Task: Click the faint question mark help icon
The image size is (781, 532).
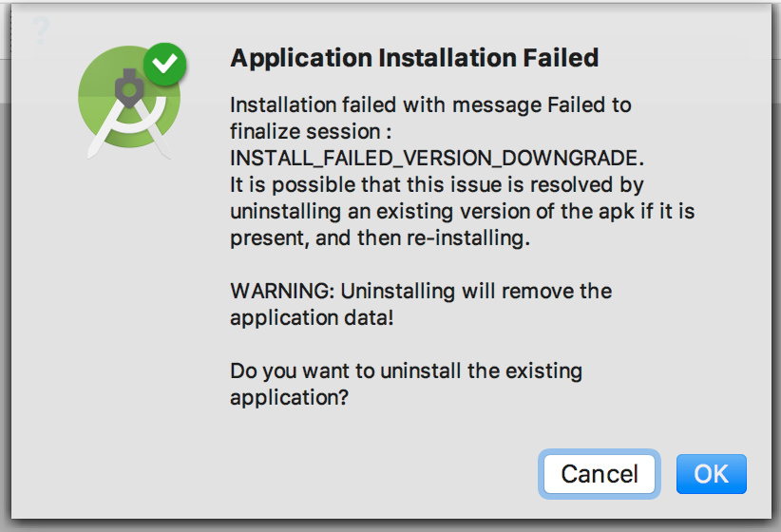Action: click(41, 30)
